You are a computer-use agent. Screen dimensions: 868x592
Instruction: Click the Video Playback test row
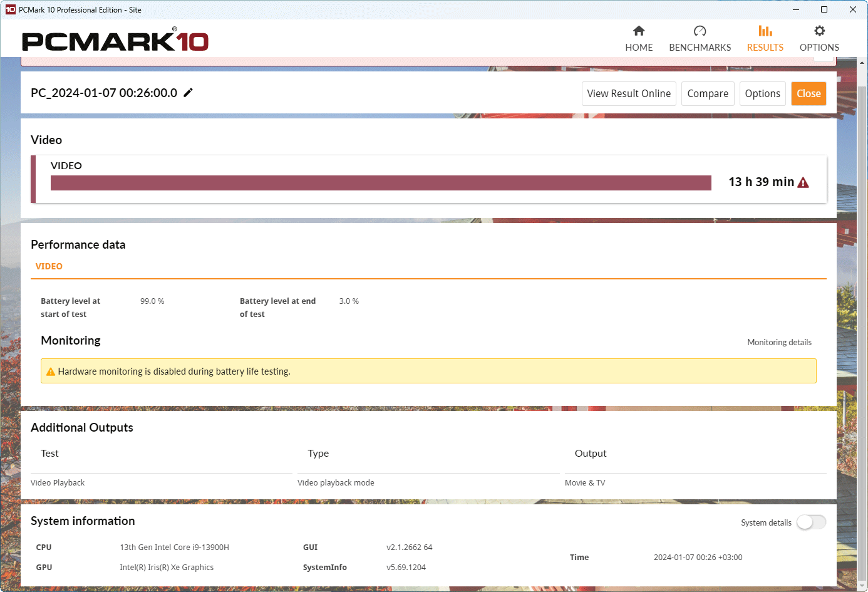[x=58, y=483]
